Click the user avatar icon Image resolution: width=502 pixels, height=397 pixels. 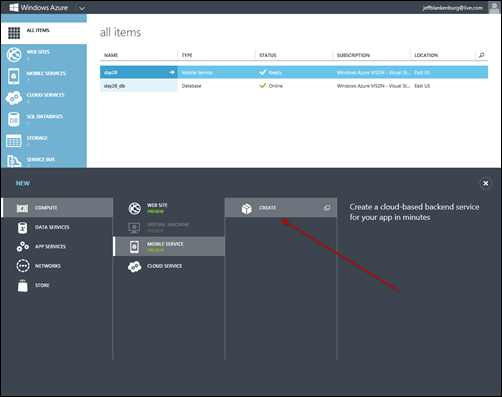click(x=494, y=7)
